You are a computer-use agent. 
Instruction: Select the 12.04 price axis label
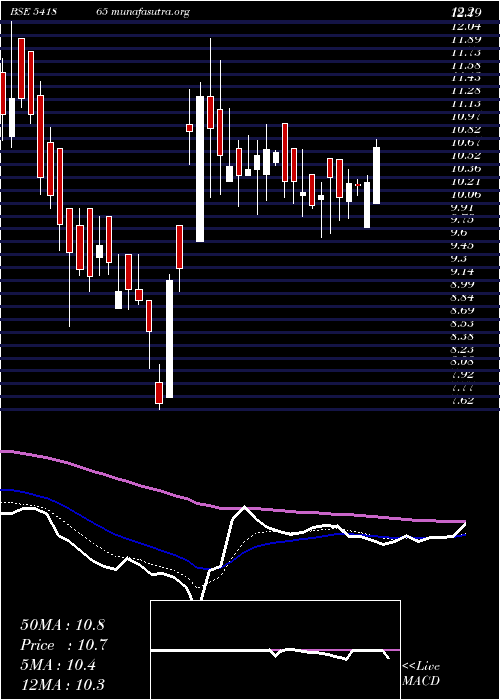click(x=466, y=26)
